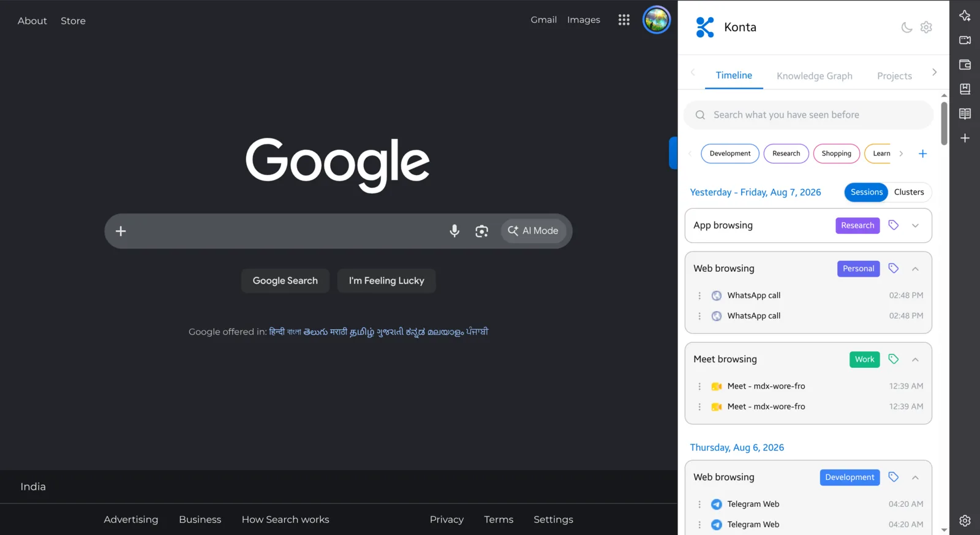Image resolution: width=980 pixels, height=535 pixels.
Task: Open the Store link
Action: [73, 21]
